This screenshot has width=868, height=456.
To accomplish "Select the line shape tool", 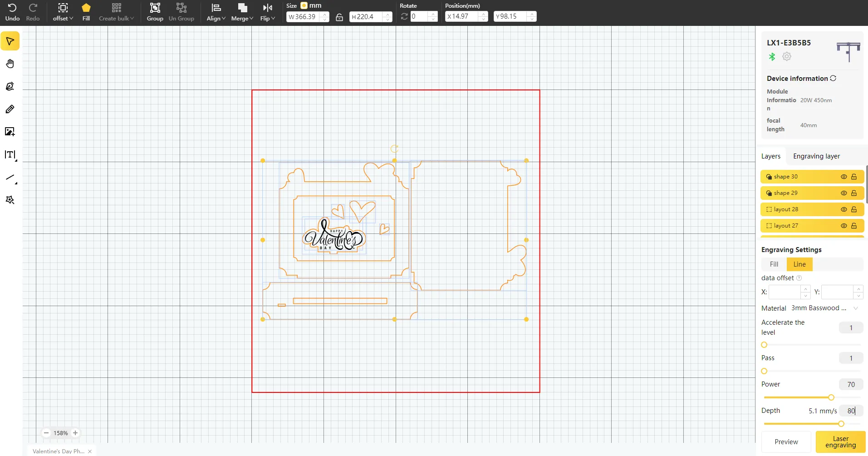I will [x=10, y=178].
